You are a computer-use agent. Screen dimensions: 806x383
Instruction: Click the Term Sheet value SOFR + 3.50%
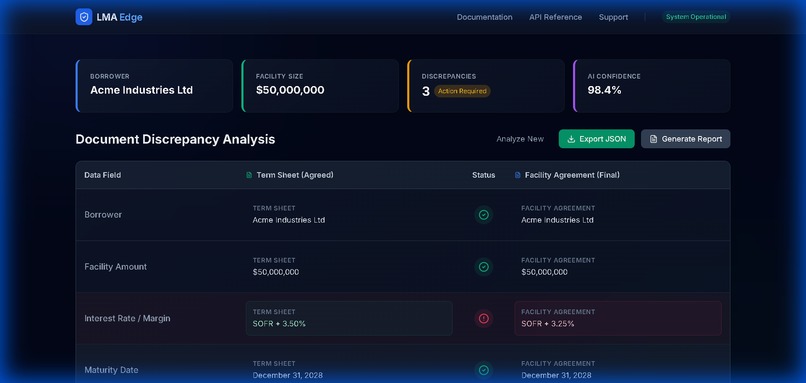pyautogui.click(x=279, y=324)
